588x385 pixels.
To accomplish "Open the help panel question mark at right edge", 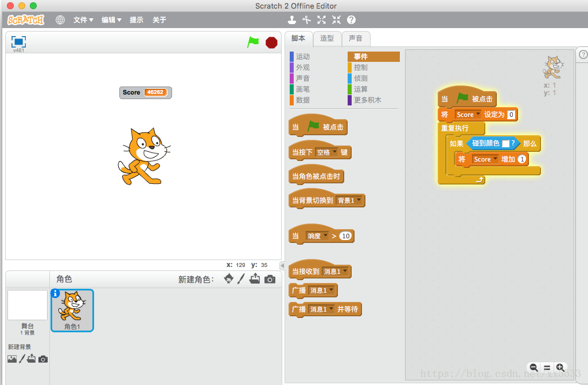I will [x=583, y=54].
